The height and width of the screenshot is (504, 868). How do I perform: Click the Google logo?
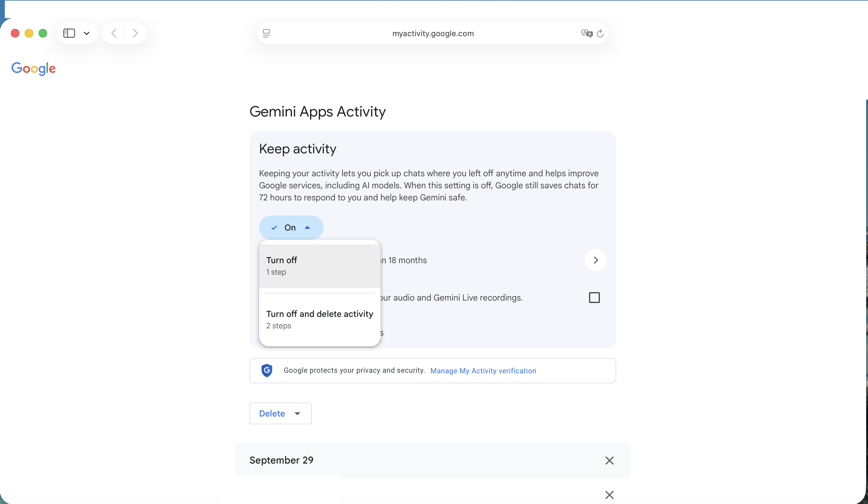coord(33,69)
